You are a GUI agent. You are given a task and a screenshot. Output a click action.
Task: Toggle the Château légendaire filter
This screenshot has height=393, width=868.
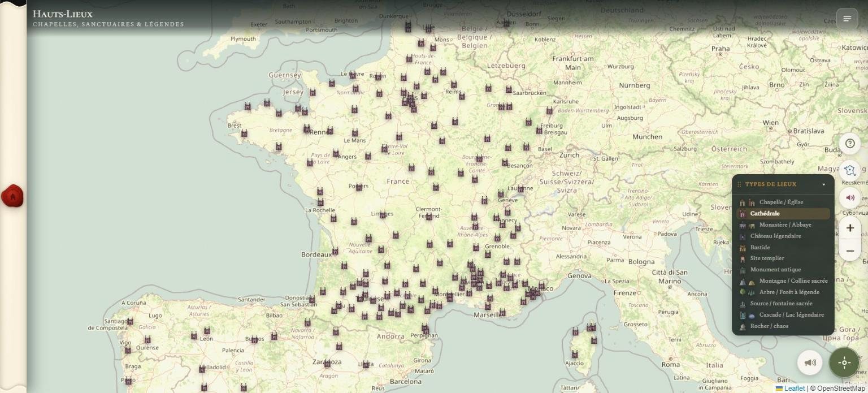tap(783, 236)
